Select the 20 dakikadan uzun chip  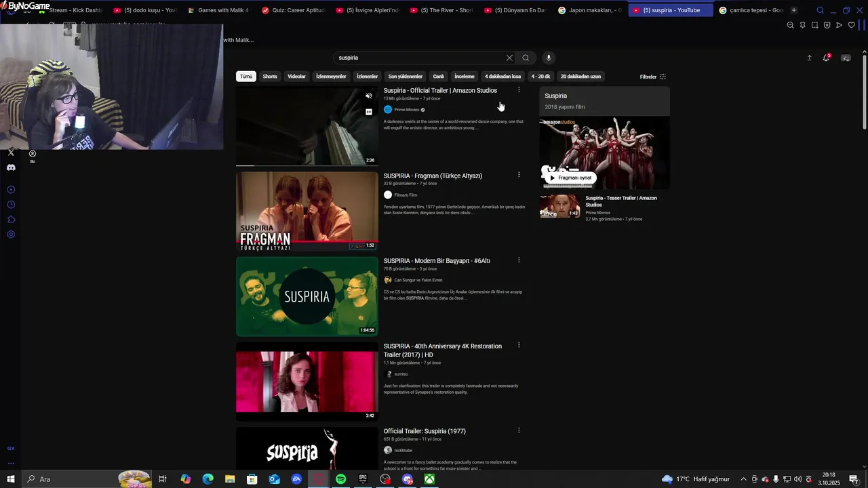[580, 77]
